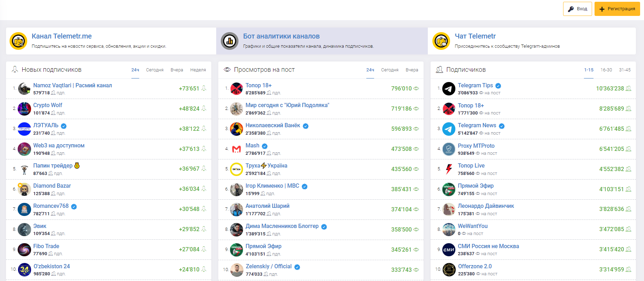Click the Просмотров на пост eye icon

point(227,70)
